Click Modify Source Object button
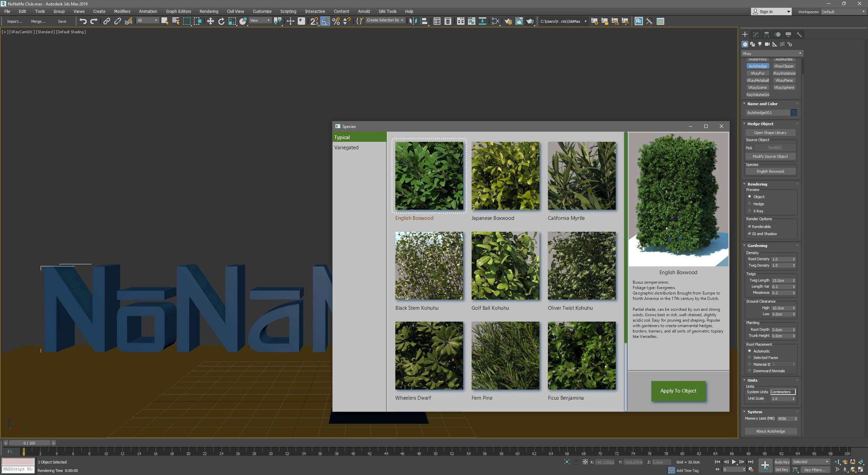This screenshot has height=475, width=868. [x=770, y=156]
